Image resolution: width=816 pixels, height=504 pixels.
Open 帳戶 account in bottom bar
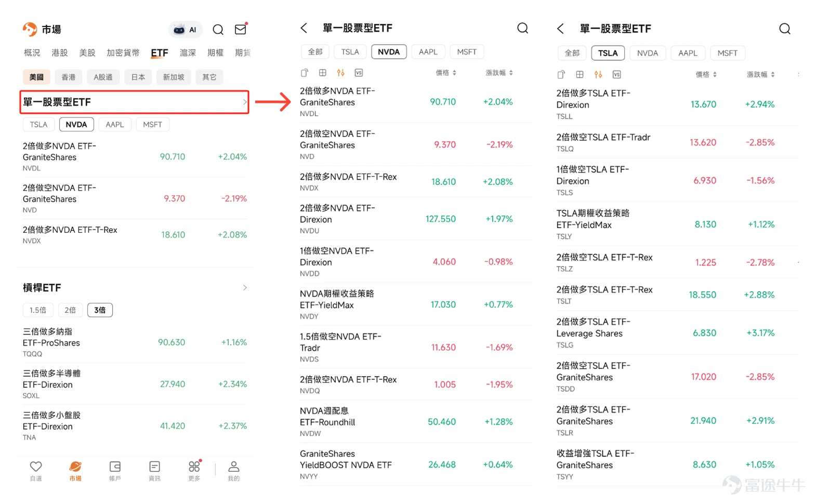pyautogui.click(x=115, y=471)
